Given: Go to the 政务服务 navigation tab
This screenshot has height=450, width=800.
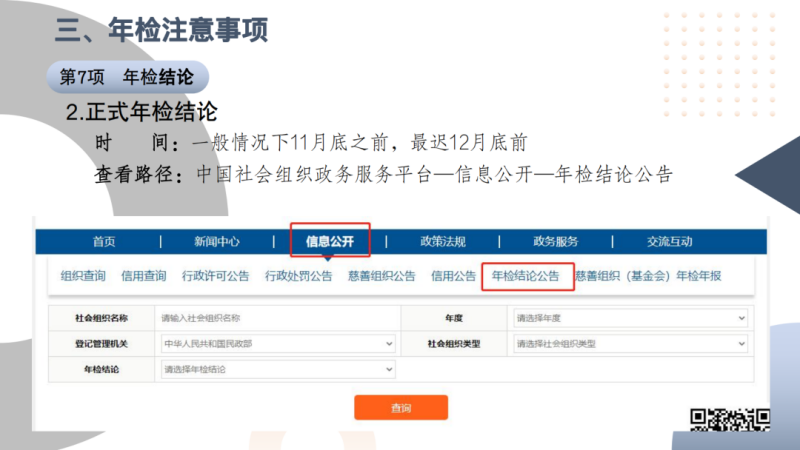Looking at the screenshot, I should point(556,242).
